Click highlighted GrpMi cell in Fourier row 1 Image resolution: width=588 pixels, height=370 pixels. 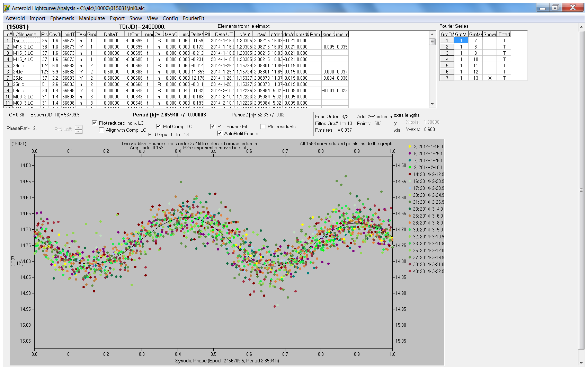(461, 41)
